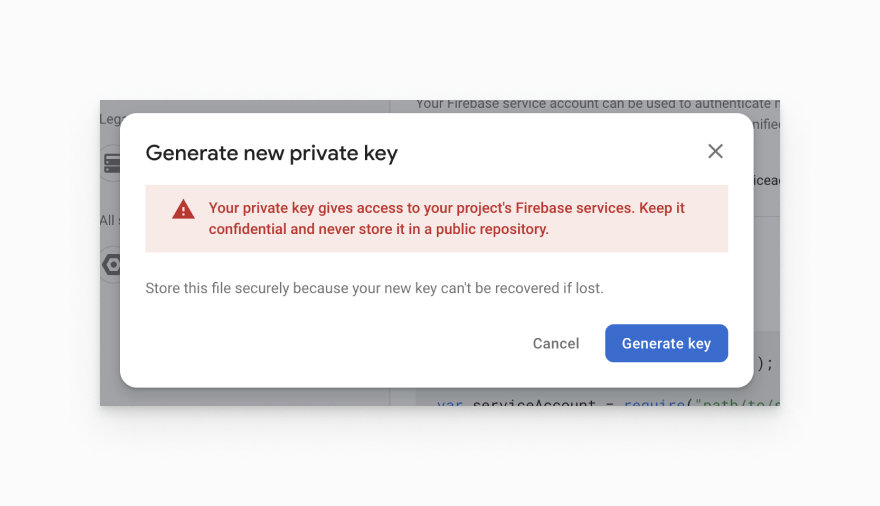Screen dimensions: 880x506
Task: Click the Generate key button
Action: point(666,343)
